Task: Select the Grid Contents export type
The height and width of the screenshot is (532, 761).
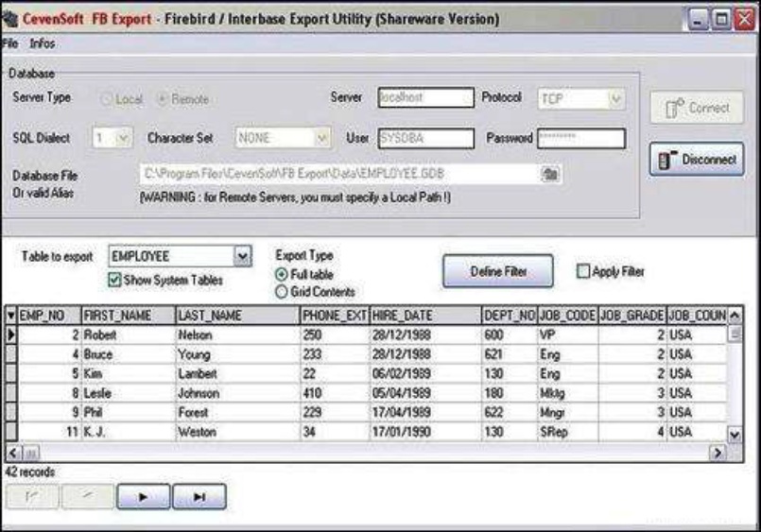Action: pos(281,292)
